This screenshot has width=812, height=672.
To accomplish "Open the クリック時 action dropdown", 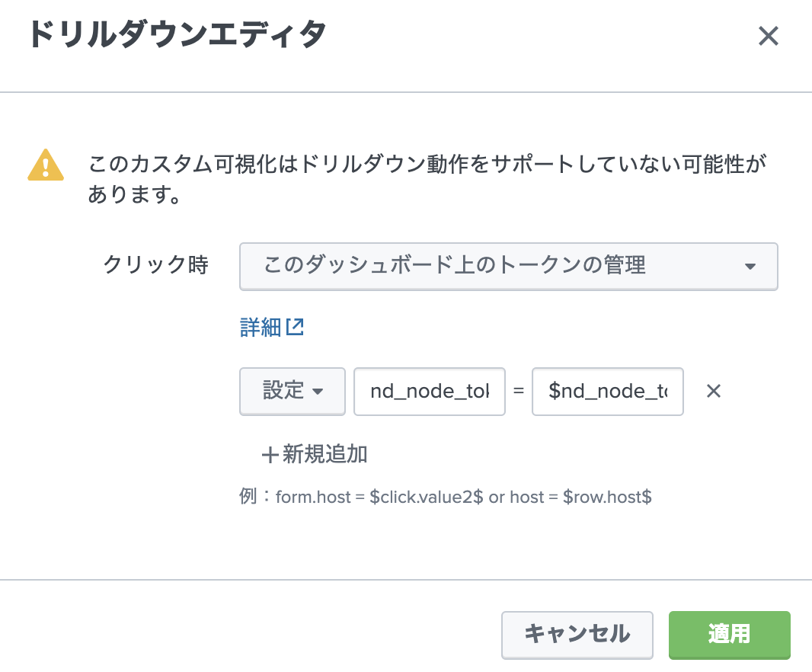I will pyautogui.click(x=508, y=266).
